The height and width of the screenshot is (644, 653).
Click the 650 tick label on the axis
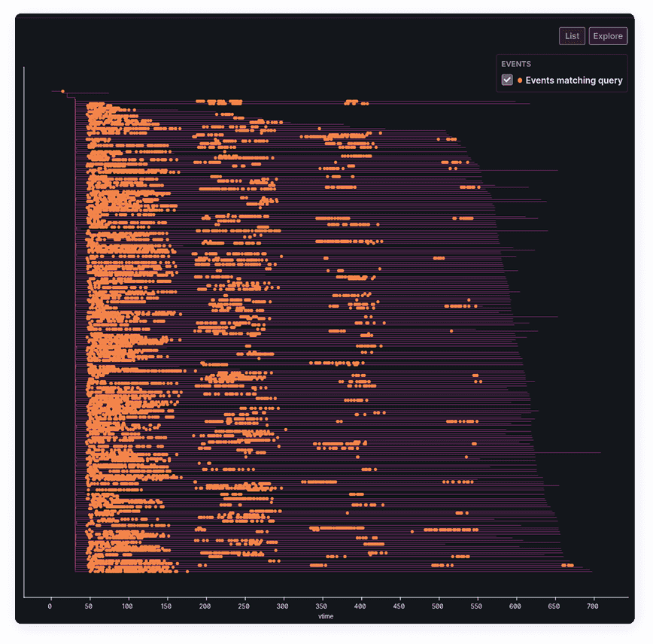tap(554, 606)
